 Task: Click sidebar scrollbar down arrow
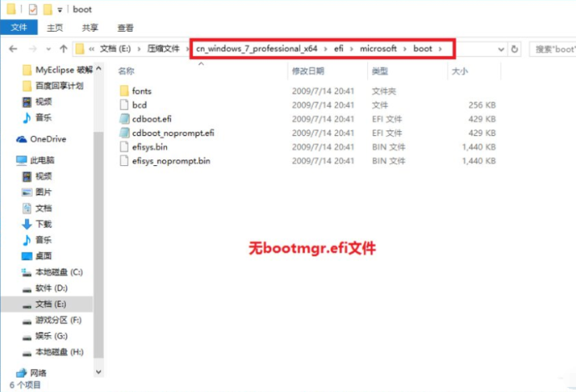(99, 372)
